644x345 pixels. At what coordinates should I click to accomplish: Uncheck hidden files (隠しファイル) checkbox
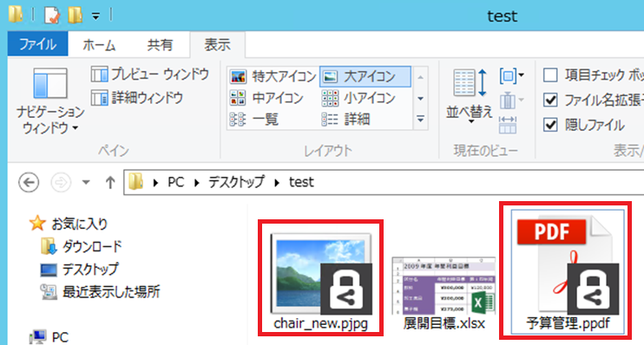pyautogui.click(x=550, y=124)
